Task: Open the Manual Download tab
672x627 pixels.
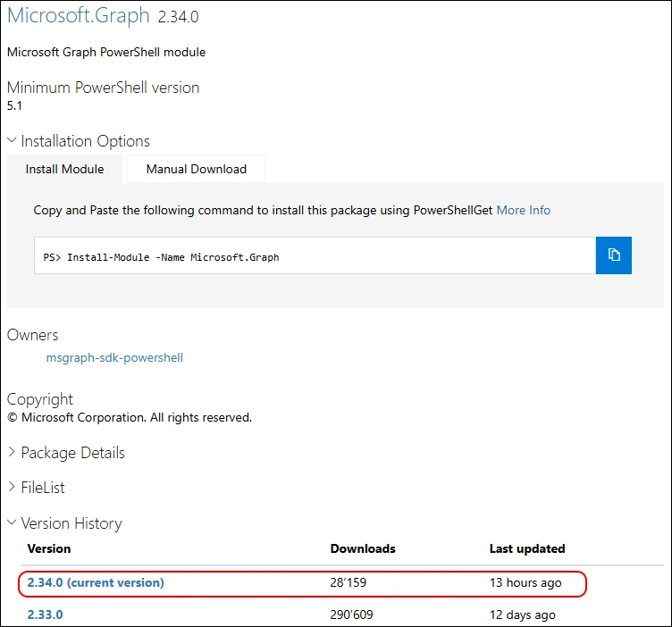Action: pyautogui.click(x=196, y=169)
